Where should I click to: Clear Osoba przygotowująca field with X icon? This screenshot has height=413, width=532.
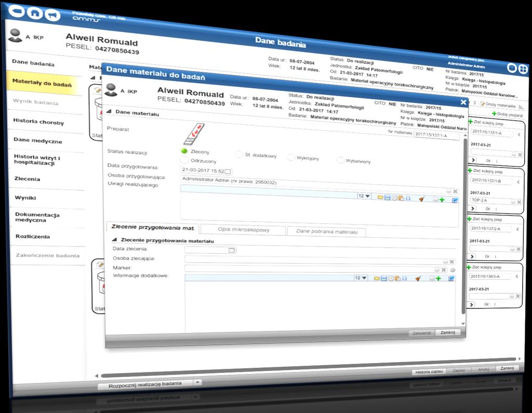455,191
